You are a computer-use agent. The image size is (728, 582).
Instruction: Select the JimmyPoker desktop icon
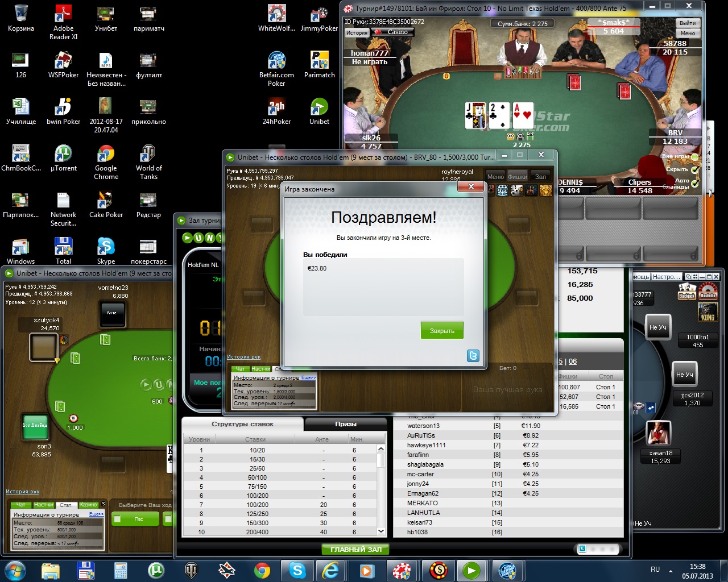tap(319, 18)
